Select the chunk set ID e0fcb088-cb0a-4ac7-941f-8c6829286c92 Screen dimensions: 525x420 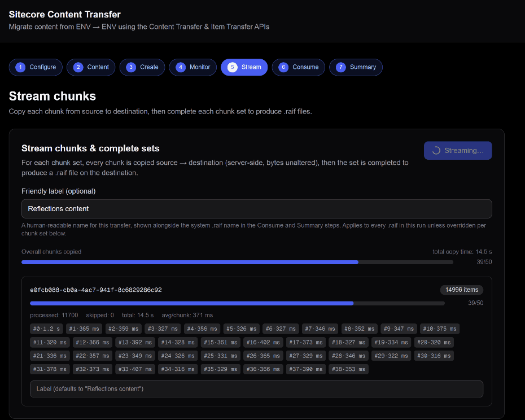pyautogui.click(x=96, y=290)
